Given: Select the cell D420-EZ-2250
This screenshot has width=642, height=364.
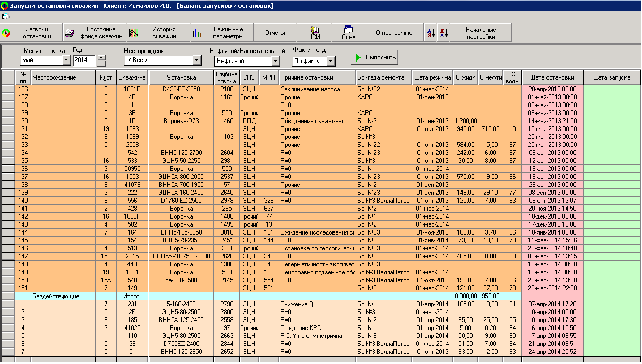Looking at the screenshot, I should click(x=181, y=89).
